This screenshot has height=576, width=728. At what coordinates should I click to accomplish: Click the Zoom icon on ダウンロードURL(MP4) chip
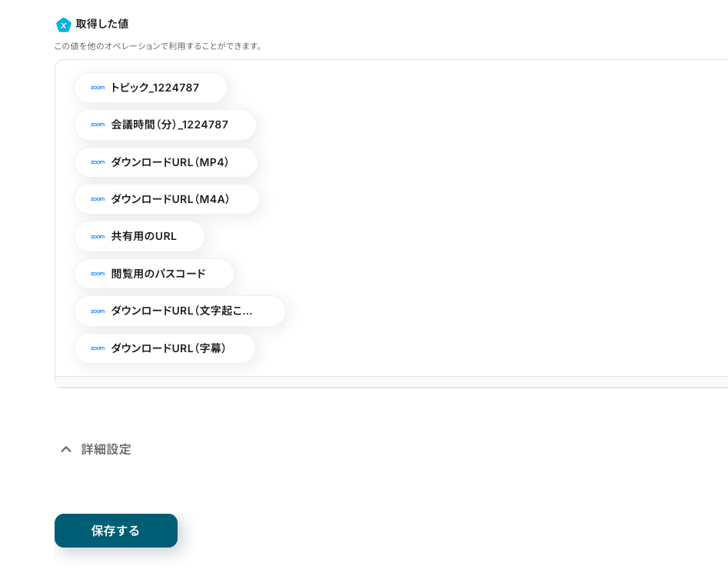coord(98,162)
